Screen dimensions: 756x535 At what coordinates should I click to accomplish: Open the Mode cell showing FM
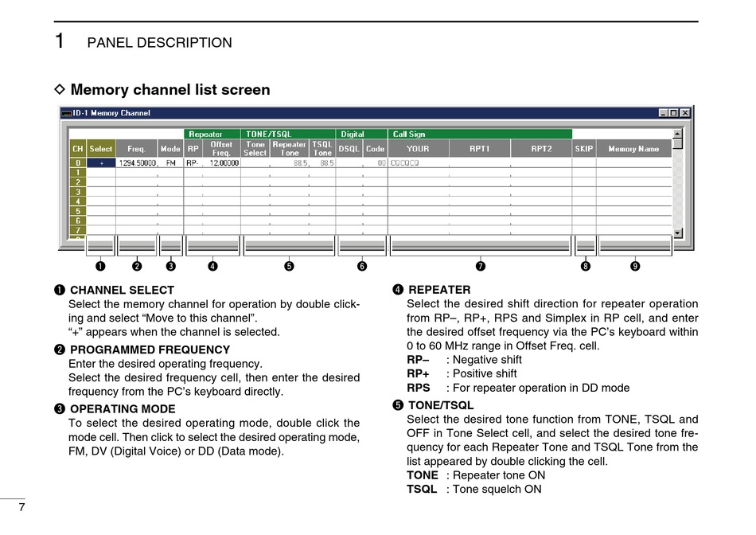(x=170, y=162)
